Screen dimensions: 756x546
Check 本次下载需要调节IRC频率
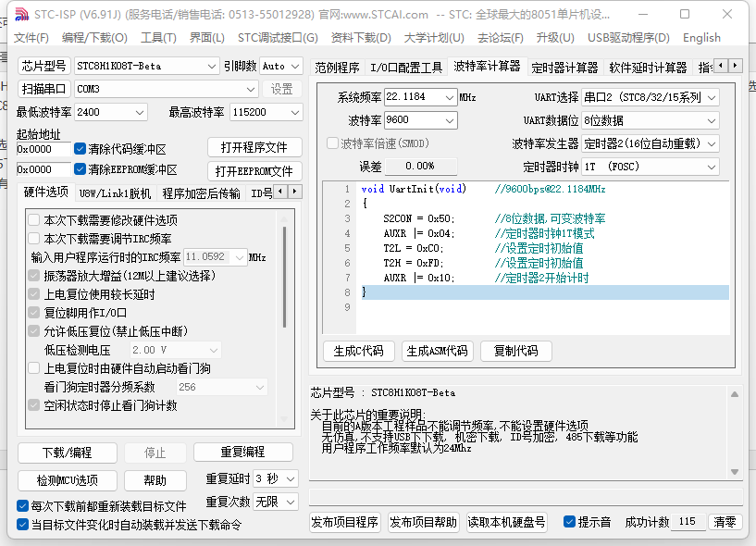coord(33,239)
